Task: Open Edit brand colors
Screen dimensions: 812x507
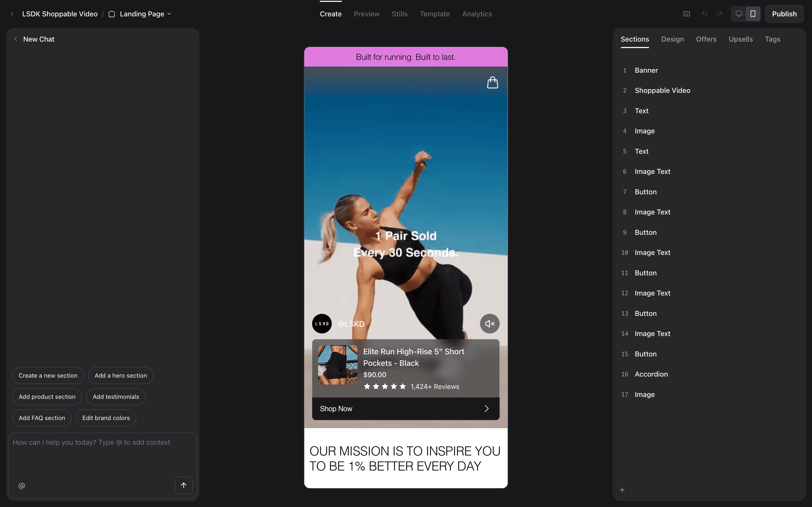Action: click(x=106, y=418)
